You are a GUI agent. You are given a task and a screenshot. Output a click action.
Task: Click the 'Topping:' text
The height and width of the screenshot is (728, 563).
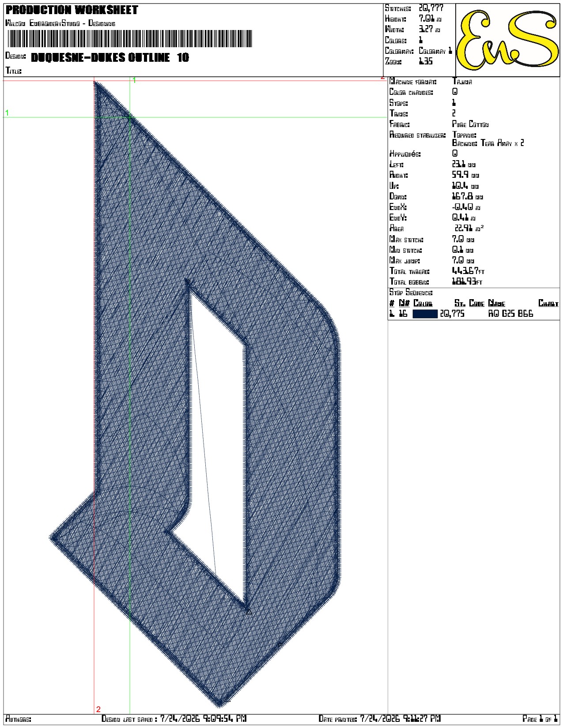(464, 135)
